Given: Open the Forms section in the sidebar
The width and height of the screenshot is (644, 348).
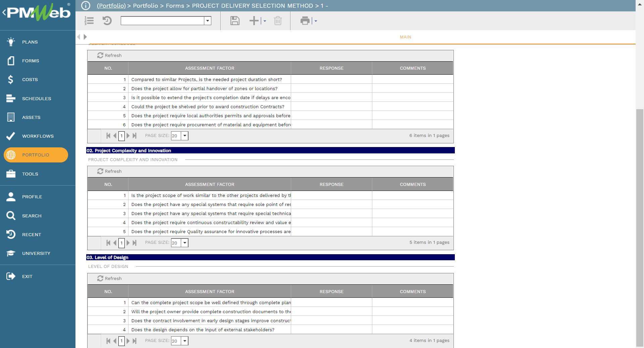Looking at the screenshot, I should pyautogui.click(x=30, y=61).
